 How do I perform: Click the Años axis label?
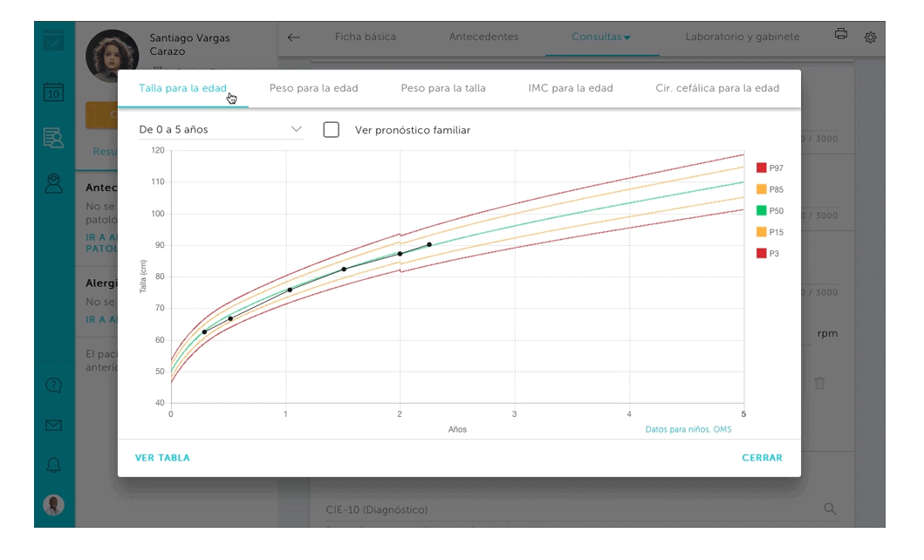tap(457, 429)
